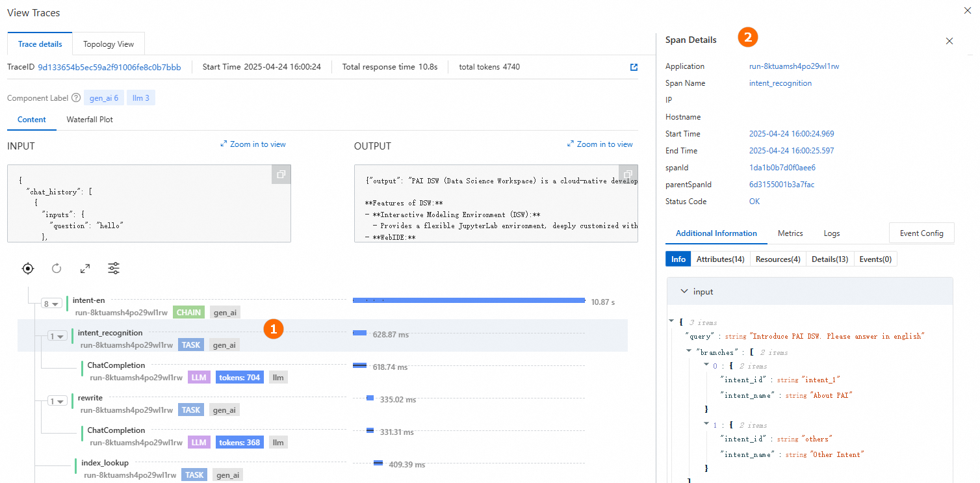Screen dimensions: 980x483
Task: Click the tokens: 704 badge
Action: (239, 377)
